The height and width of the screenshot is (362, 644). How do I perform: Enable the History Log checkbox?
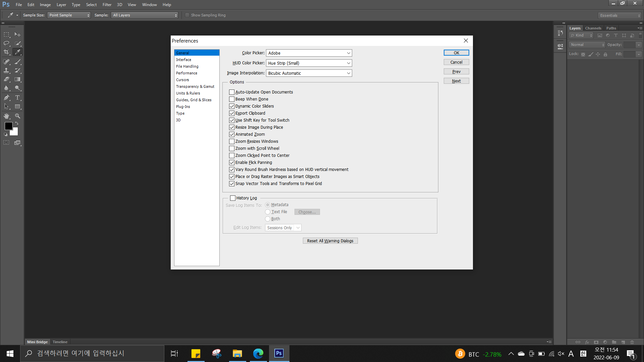coord(233,198)
